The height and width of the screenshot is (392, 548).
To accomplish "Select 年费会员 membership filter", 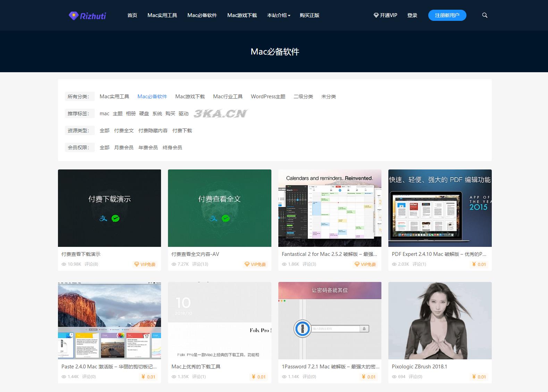I will tap(148, 148).
